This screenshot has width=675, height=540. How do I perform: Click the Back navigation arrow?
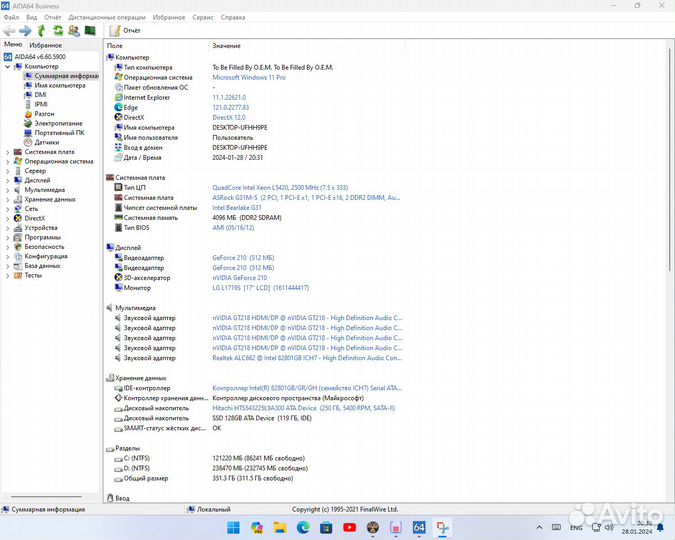9,31
